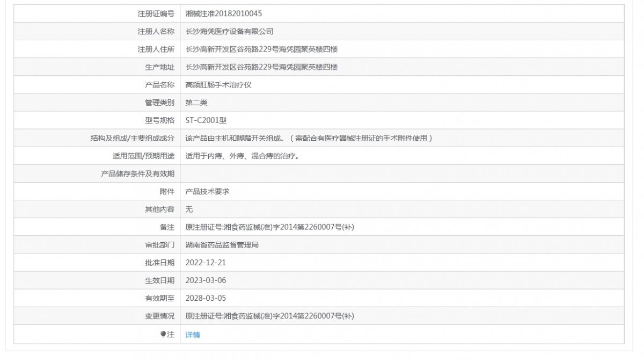Select the 该产品由主机和脚踏开关组成 description
Screen dimensions: 644x362
(309, 138)
